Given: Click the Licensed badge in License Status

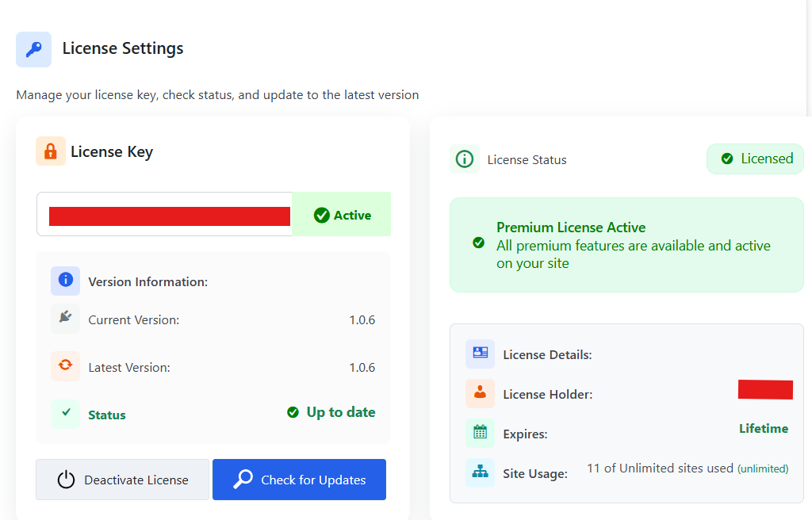Looking at the screenshot, I should click(756, 159).
